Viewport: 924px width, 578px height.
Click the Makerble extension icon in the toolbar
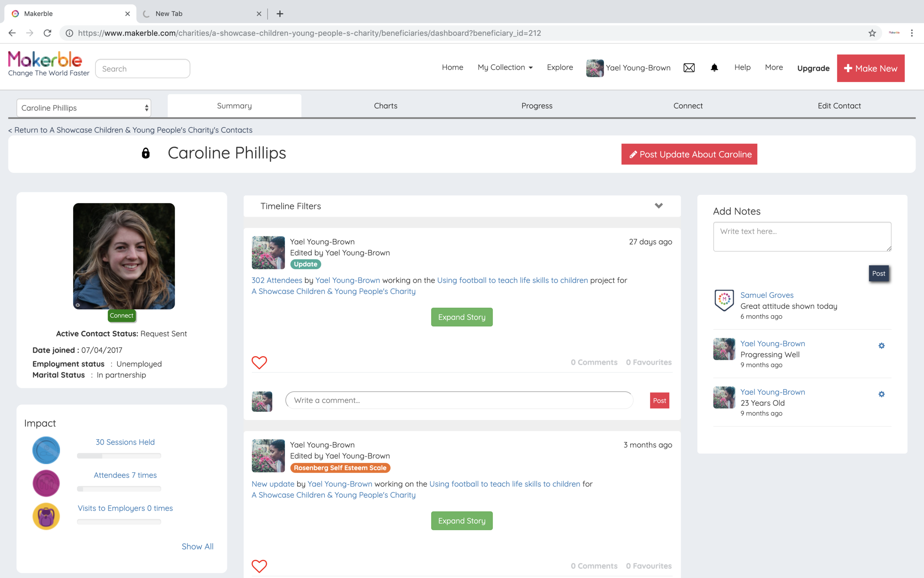(x=894, y=33)
